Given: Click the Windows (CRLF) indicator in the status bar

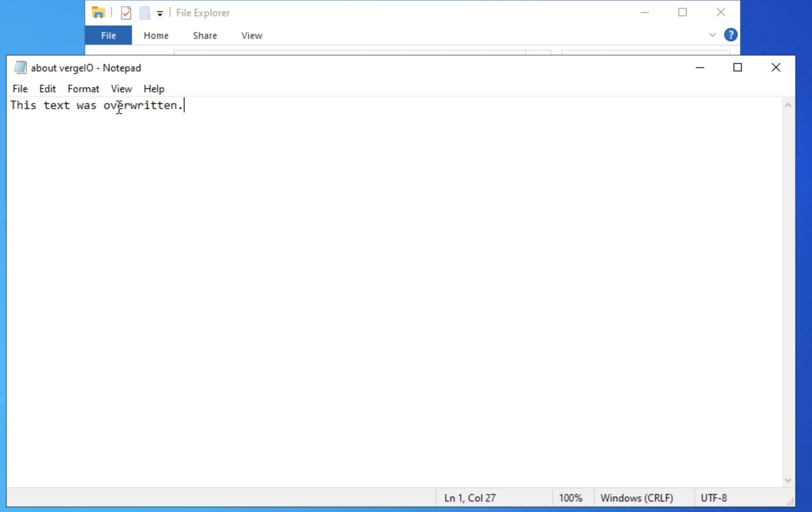Looking at the screenshot, I should (x=637, y=497).
